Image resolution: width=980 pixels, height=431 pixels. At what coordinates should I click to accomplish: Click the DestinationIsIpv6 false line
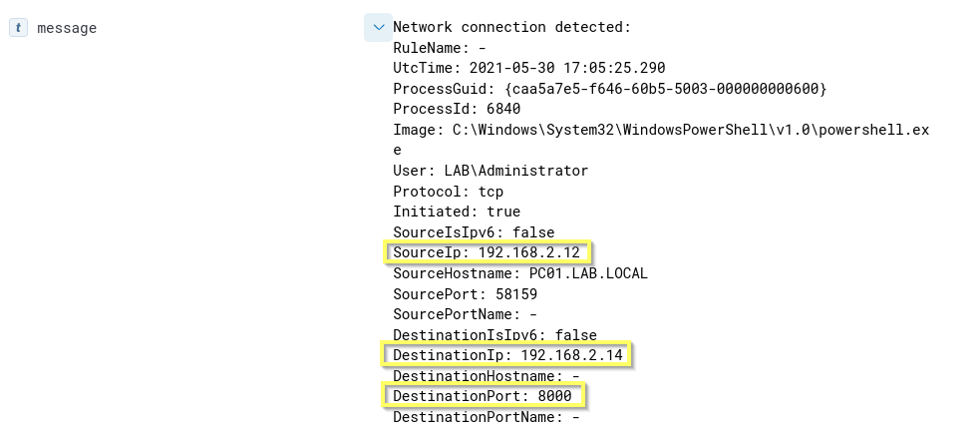(494, 335)
